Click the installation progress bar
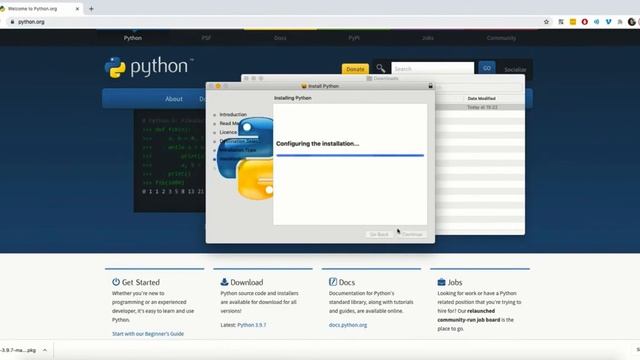Viewport: 640px width, 360px height. point(350,155)
